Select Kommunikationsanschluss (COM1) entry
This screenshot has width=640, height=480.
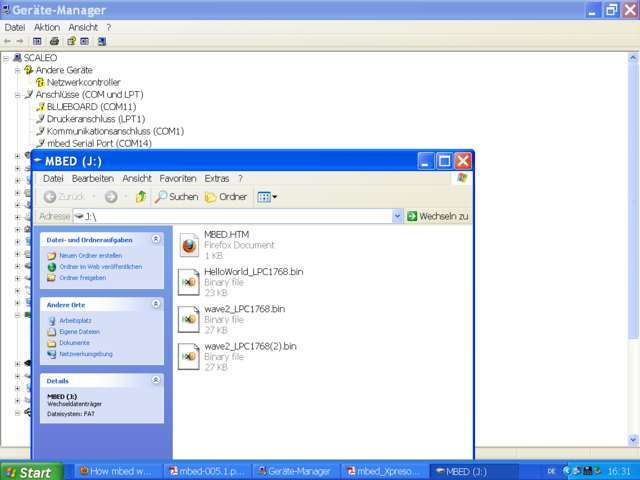(115, 131)
